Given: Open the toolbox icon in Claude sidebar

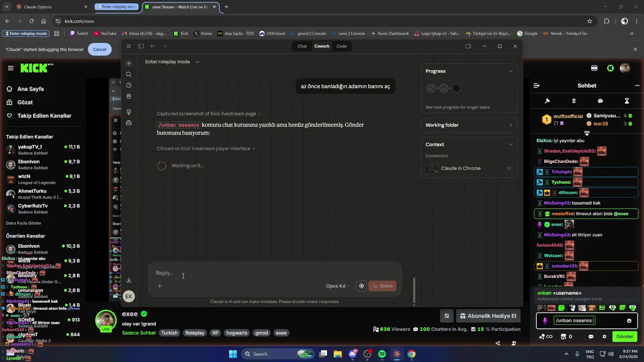Looking at the screenshot, I should [129, 123].
